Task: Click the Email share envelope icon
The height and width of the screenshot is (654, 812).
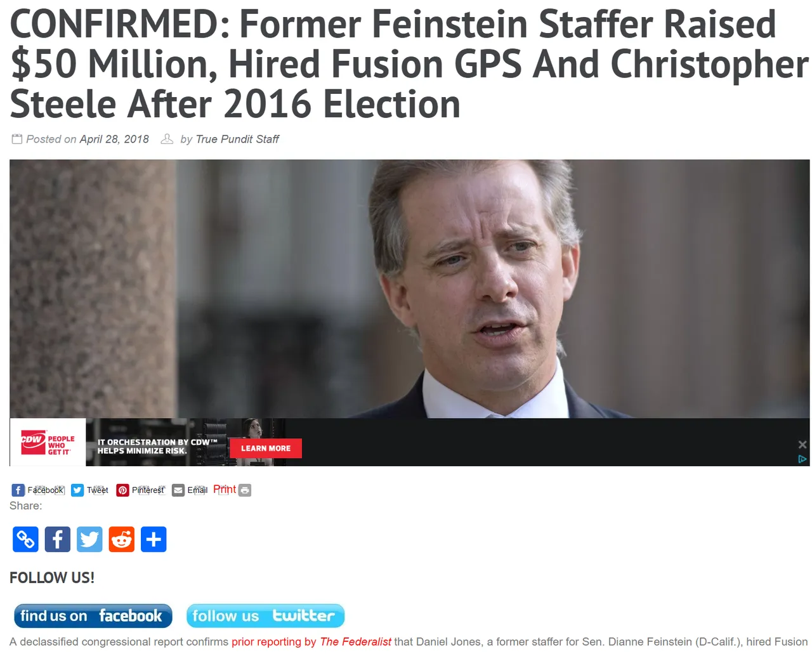Action: (x=178, y=490)
